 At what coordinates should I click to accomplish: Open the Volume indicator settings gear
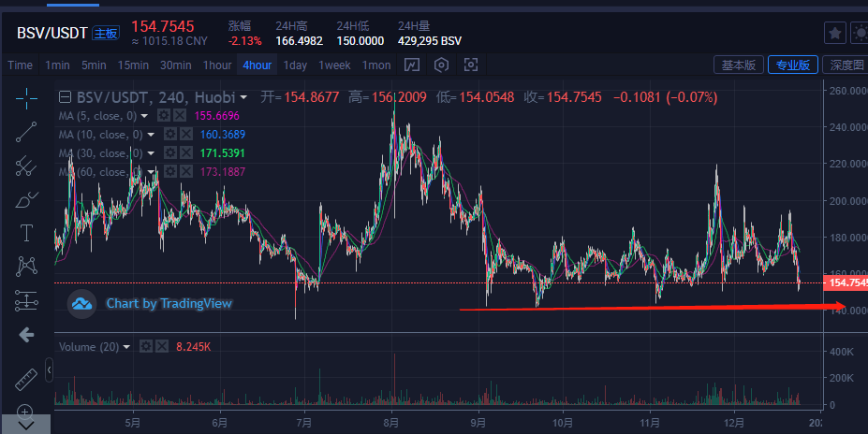(x=145, y=347)
